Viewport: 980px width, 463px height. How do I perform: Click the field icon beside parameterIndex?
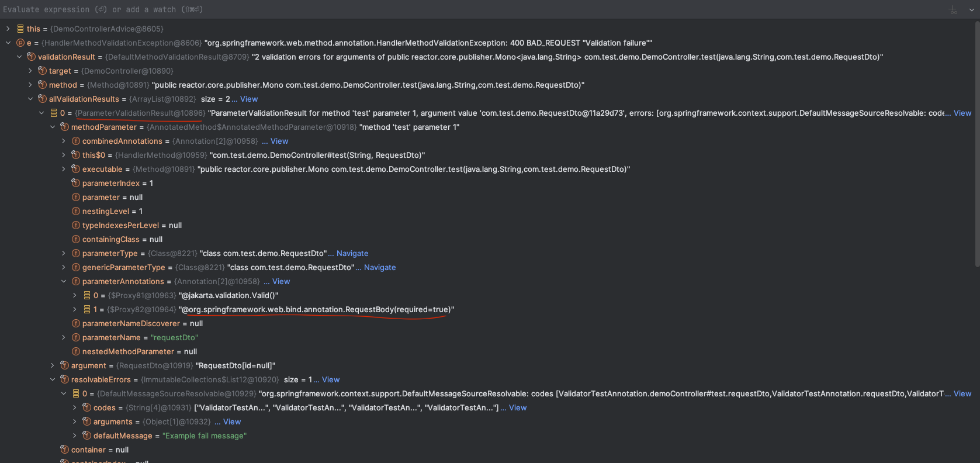[x=76, y=183]
